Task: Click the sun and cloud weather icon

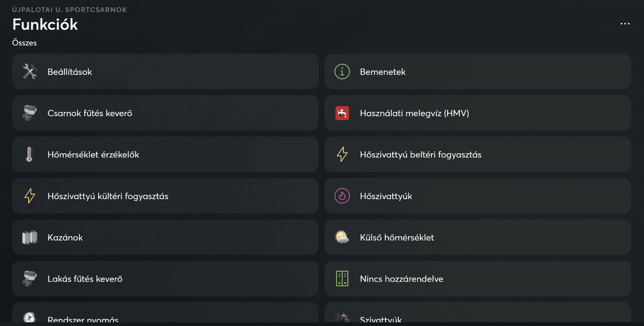Action: tap(342, 237)
